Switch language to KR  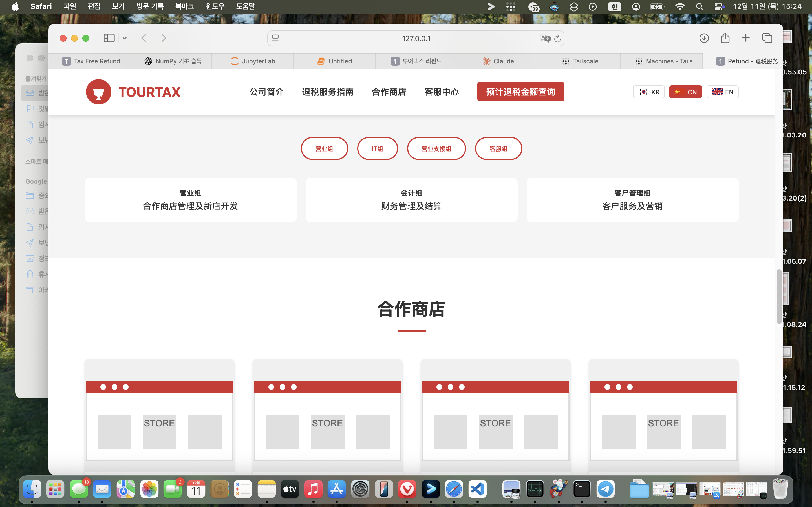(648, 92)
